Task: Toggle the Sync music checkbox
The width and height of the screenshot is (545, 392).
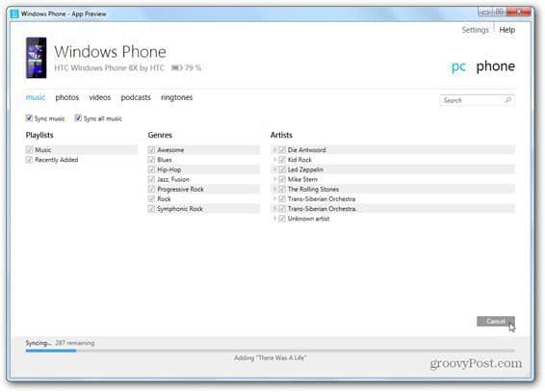Action: coord(29,118)
